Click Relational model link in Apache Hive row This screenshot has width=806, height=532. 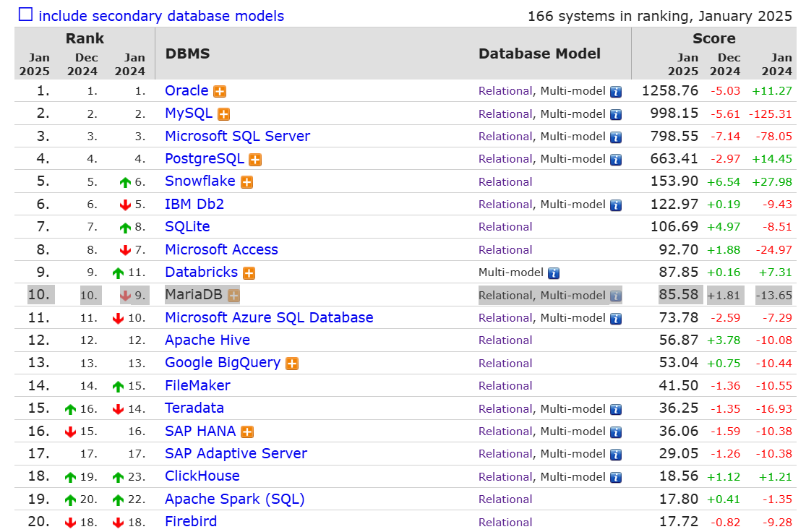click(505, 340)
